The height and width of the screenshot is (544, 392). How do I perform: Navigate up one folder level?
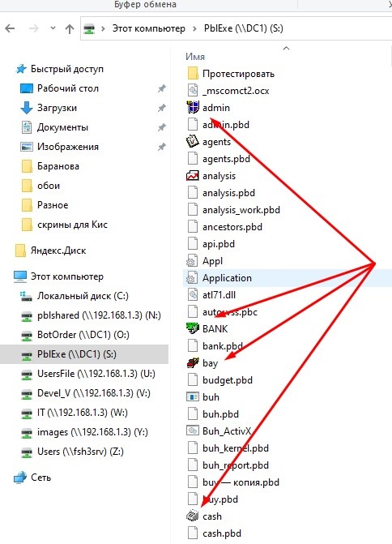coord(70,28)
